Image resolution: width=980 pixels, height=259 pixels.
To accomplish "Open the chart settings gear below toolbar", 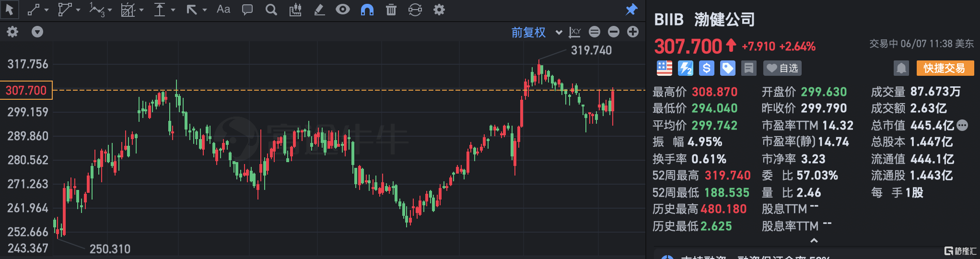I will pos(12,32).
